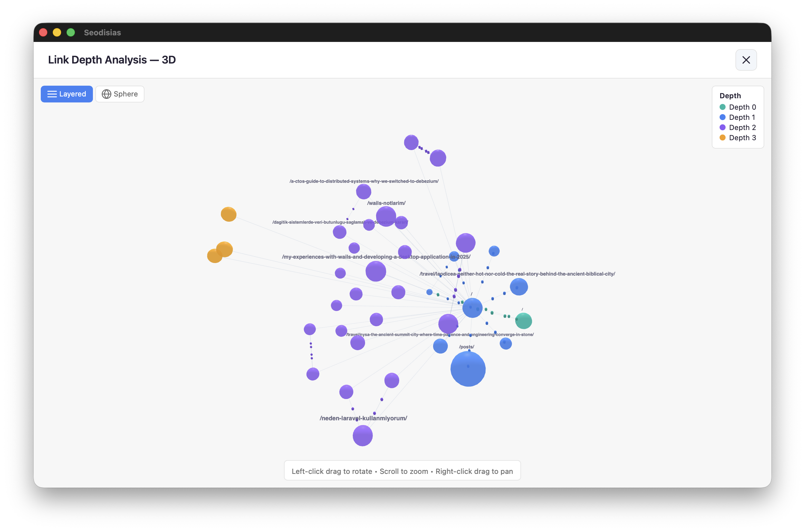This screenshot has height=532, width=805.
Task: Switch to Layered layout view
Action: click(67, 94)
